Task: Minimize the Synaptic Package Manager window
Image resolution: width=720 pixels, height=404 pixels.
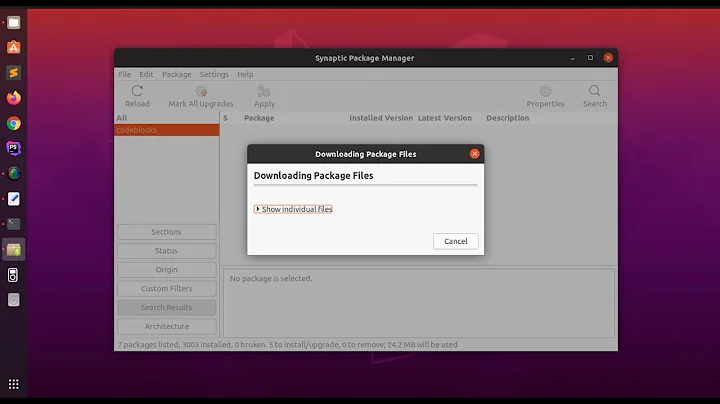Action: point(573,58)
